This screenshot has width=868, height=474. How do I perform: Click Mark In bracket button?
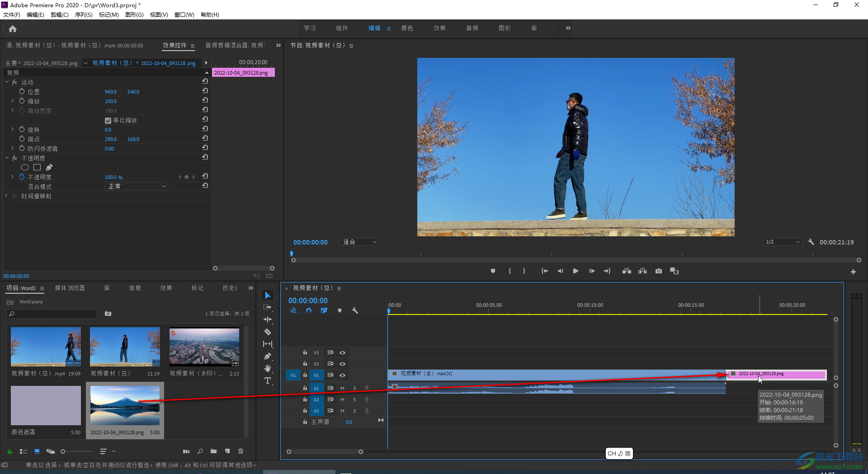(509, 271)
